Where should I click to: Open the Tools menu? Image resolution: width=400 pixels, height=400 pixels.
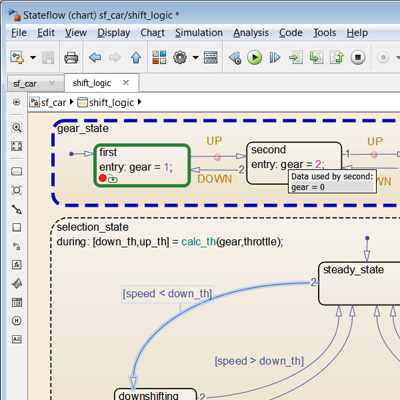pos(324,33)
